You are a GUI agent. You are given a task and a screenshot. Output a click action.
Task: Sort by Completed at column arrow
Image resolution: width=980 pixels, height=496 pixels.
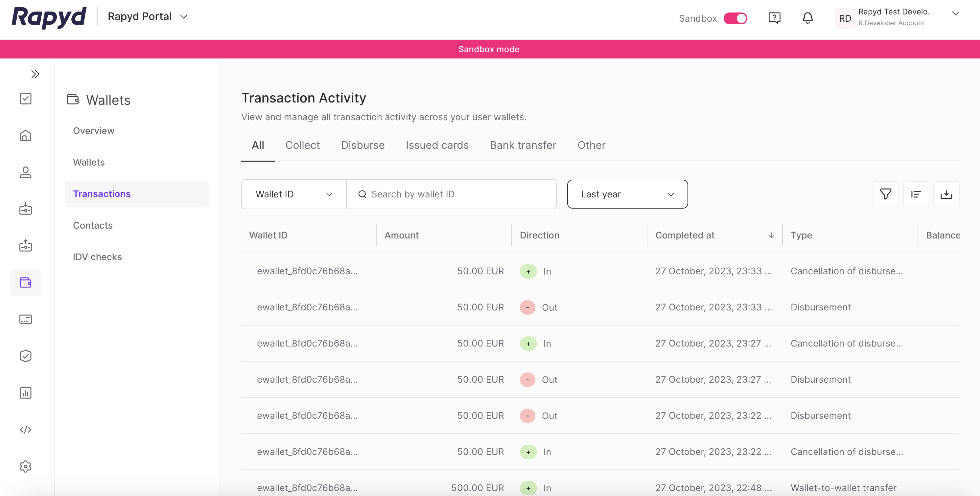771,235
